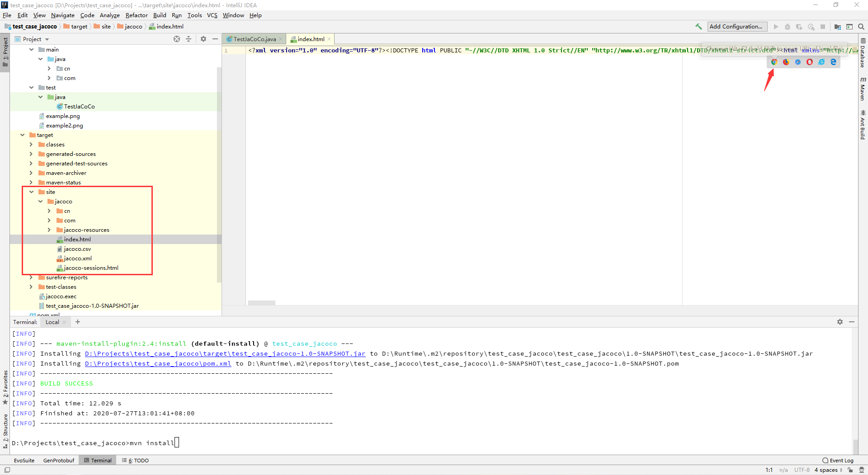Image resolution: width=868 pixels, height=475 pixels.
Task: Open the page with the Opera icon
Action: pos(810,62)
